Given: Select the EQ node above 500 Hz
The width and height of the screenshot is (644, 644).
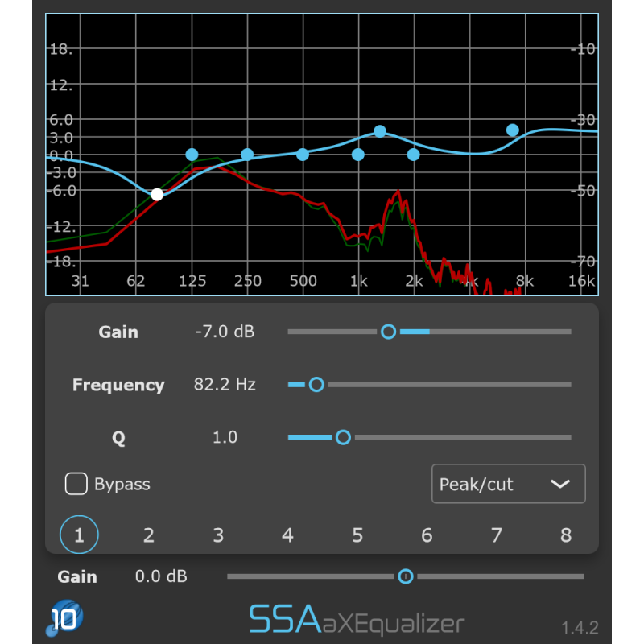Looking at the screenshot, I should 303,155.
